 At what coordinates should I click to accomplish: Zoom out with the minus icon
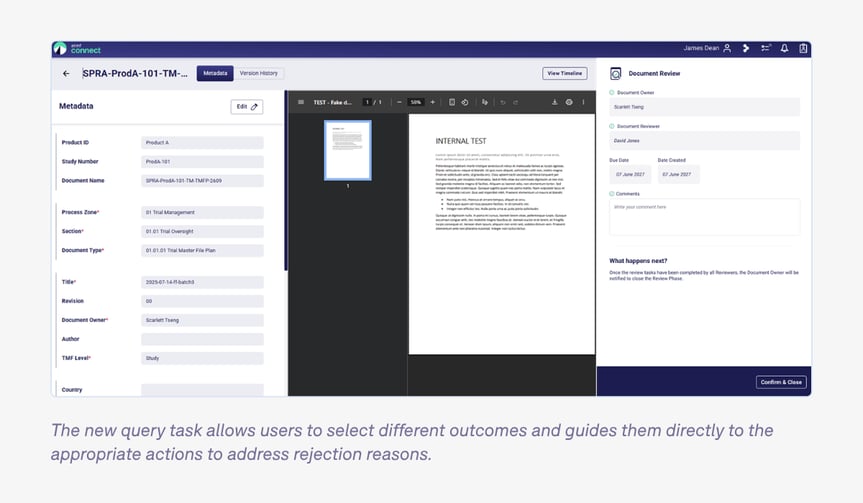(399, 102)
